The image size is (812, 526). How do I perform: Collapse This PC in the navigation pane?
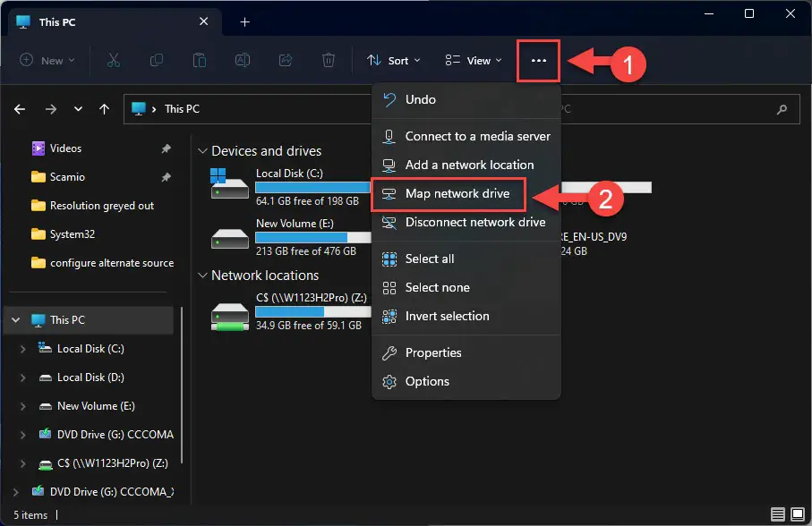15,319
